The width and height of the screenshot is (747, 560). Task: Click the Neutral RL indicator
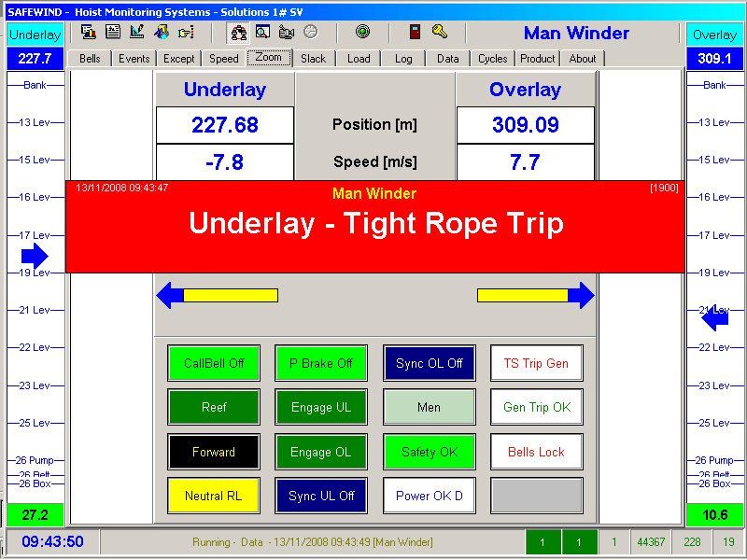[214, 496]
